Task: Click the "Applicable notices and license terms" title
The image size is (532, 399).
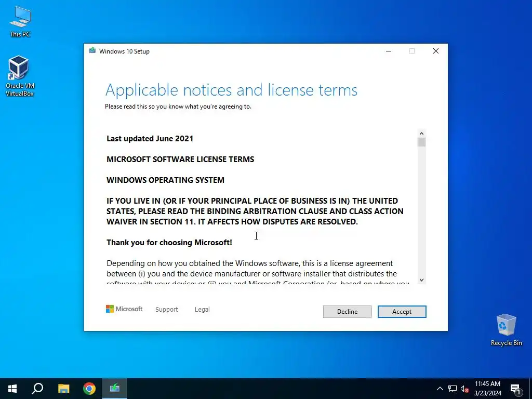Action: [231, 90]
